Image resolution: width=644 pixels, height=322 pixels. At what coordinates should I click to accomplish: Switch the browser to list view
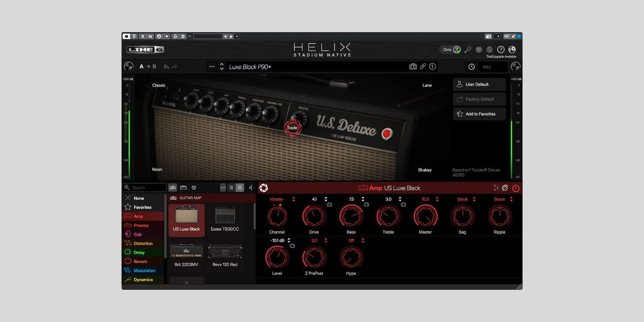coord(231,188)
